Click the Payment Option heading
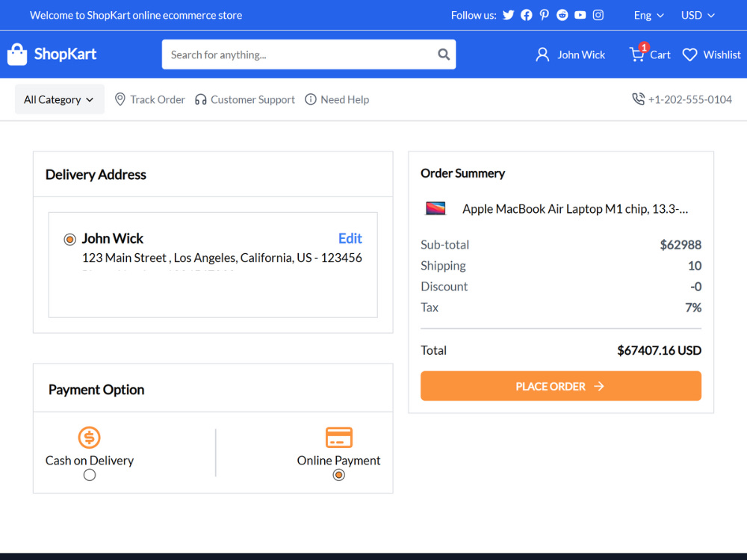 [x=96, y=390]
